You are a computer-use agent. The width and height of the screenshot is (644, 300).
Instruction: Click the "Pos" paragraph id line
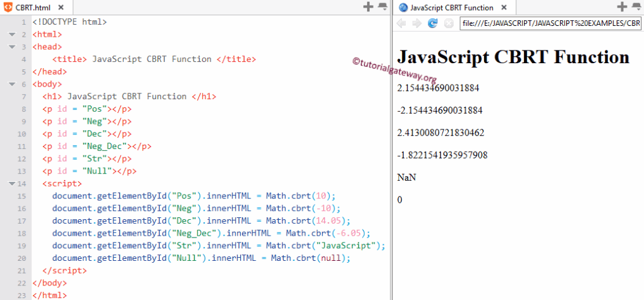point(87,109)
